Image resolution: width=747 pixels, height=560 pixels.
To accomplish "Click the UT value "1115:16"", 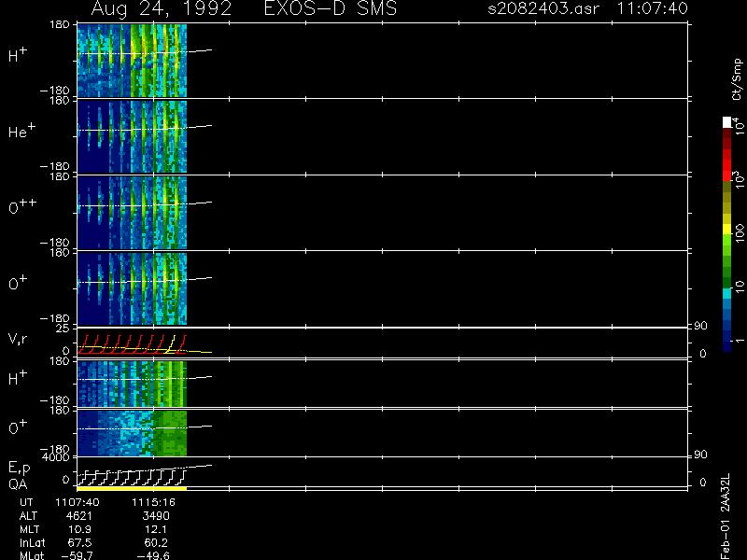I will [x=153, y=502].
